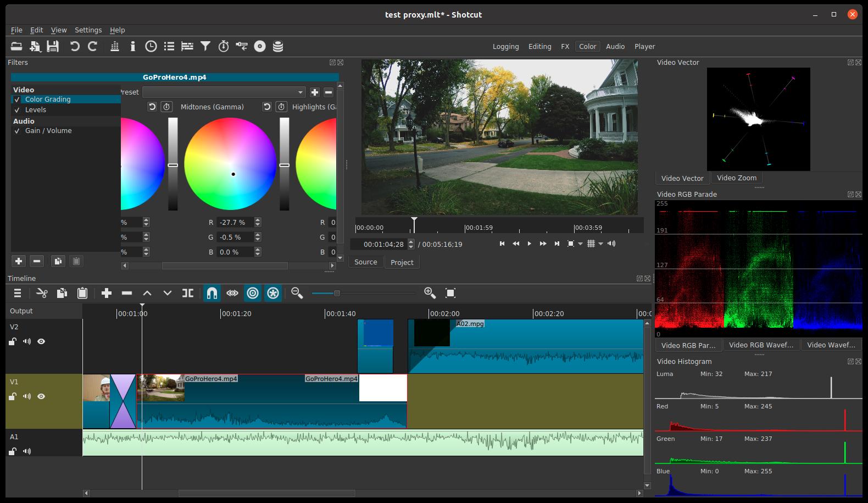Adjust the Midtones B value stepper
Viewport: 868px width, 503px height.
point(258,252)
